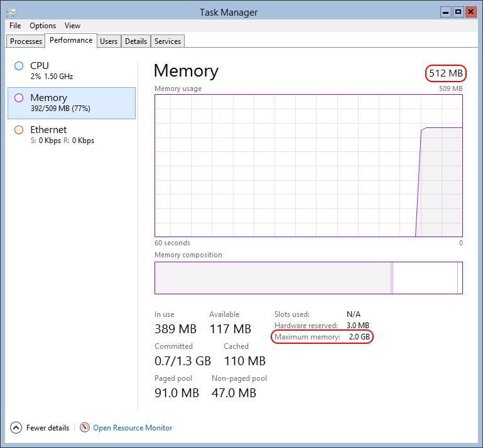Click the Maximum memory 2.0 GB value
Screen dimensions: 483x448
[359, 337]
